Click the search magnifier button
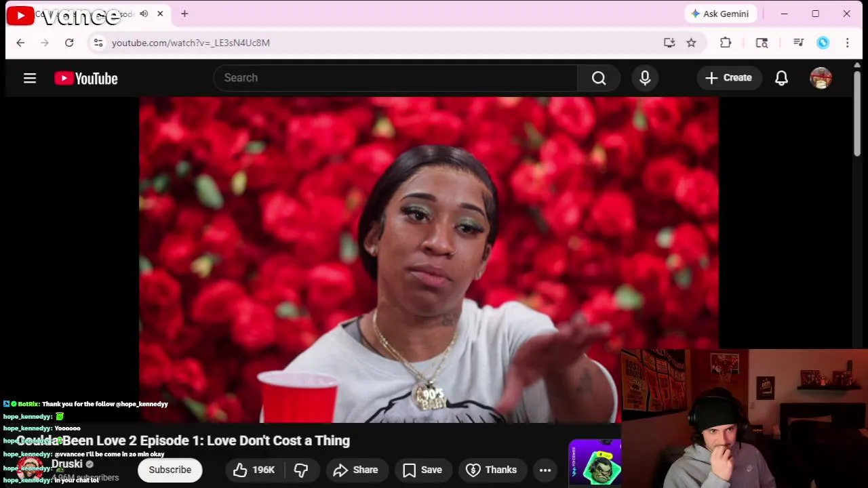The image size is (868, 488). click(599, 78)
